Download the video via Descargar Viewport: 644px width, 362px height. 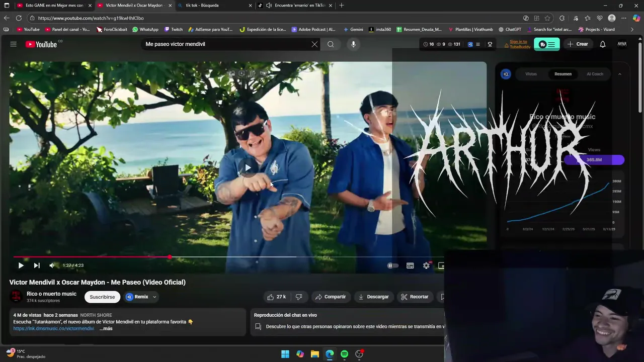[x=373, y=297]
